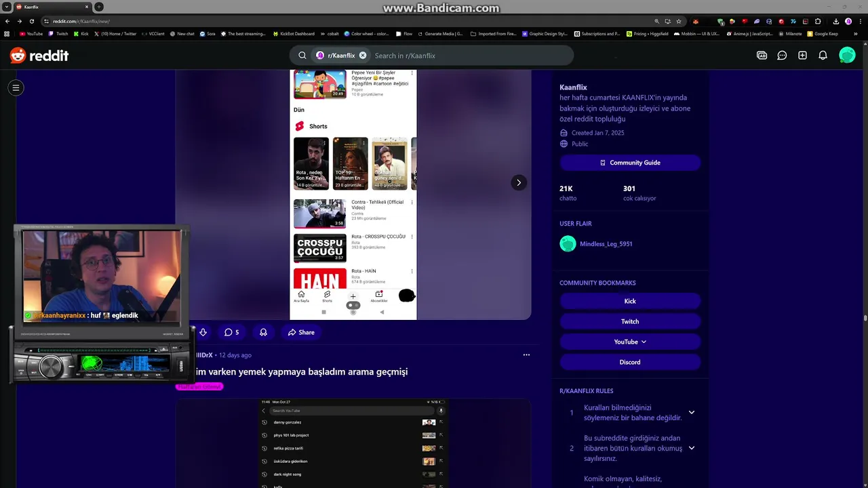Close the Kaanflix tab

(x=87, y=7)
